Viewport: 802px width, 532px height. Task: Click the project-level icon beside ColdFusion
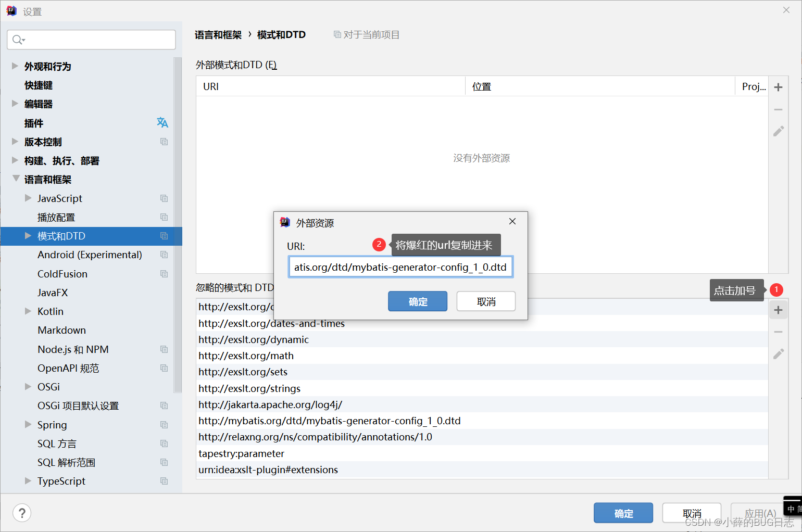click(x=164, y=274)
